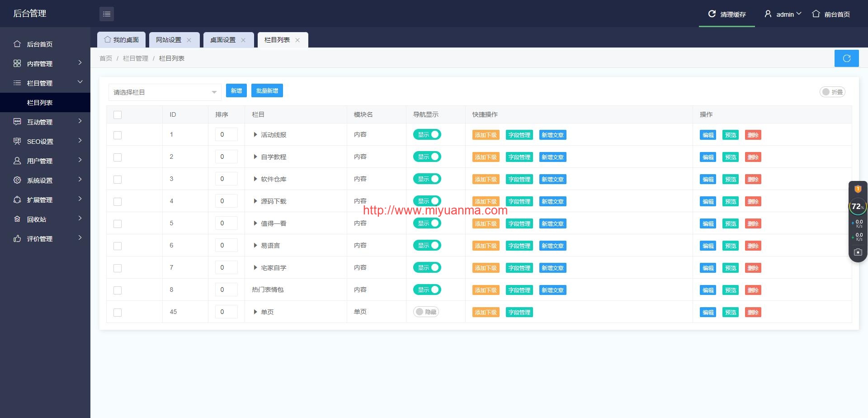The image size is (868, 418).
Task: Click the sort order field for 源码下载
Action: pos(226,201)
